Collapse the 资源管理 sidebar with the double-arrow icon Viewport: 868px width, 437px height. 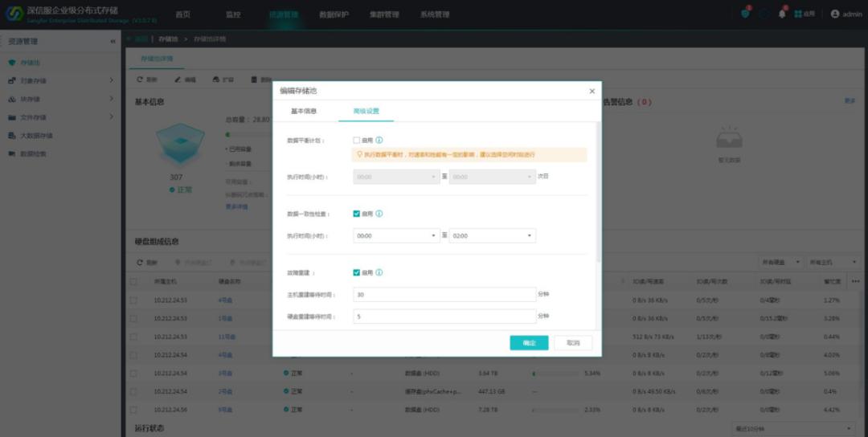[x=113, y=42]
